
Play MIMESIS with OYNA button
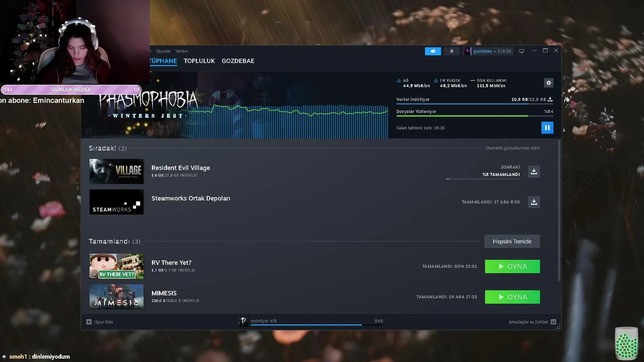point(512,297)
